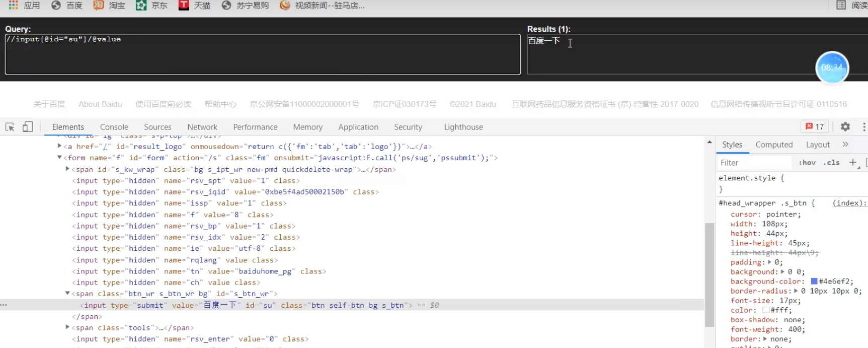The width and height of the screenshot is (868, 348).
Task: Switch to the Lighthouse tab
Action: tap(463, 127)
